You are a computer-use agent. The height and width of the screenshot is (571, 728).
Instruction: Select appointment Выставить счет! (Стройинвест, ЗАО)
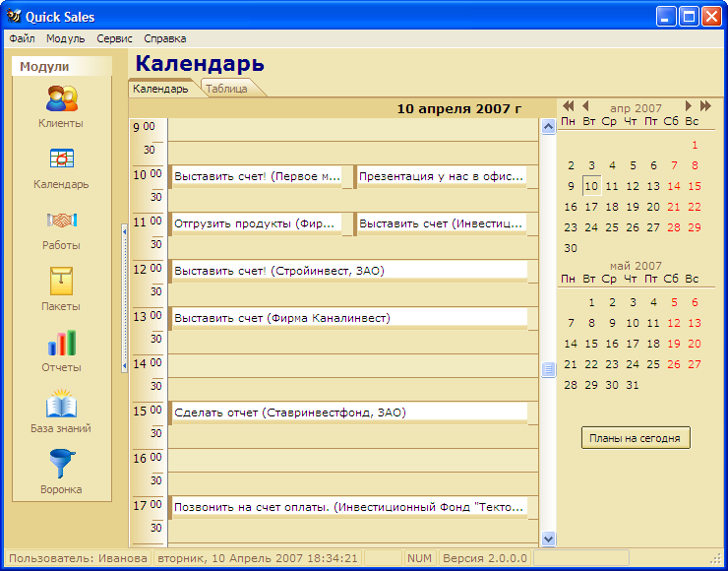(347, 271)
